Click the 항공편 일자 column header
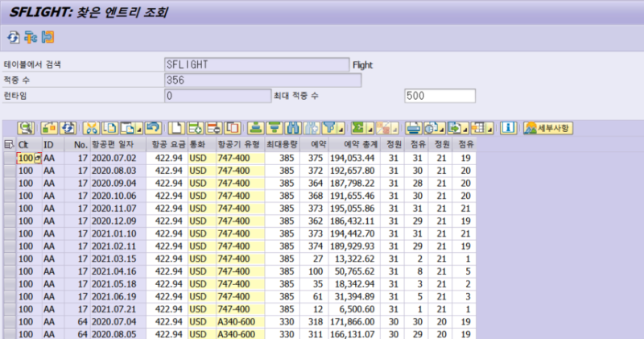Viewport: 644px width, 339px height. tap(118, 145)
